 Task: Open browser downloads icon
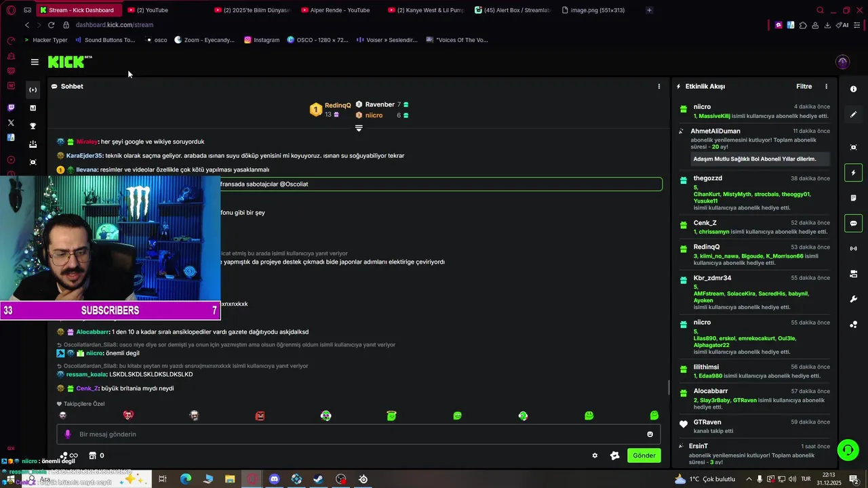(827, 25)
